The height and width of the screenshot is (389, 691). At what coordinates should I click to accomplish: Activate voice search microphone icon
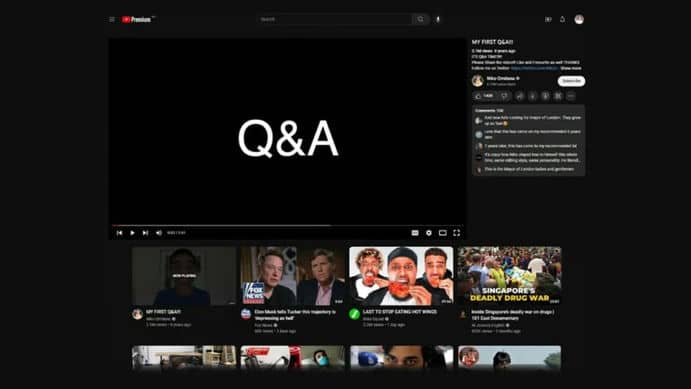click(x=438, y=19)
